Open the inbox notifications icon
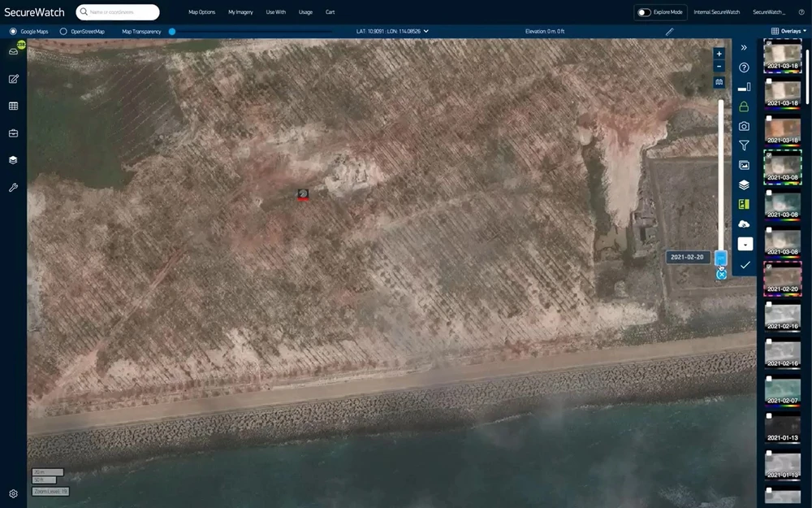 pyautogui.click(x=13, y=51)
